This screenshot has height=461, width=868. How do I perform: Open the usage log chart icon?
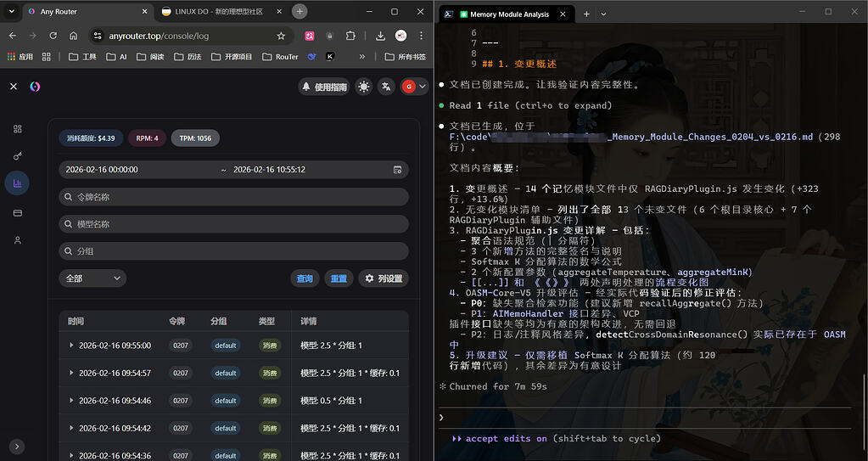click(17, 183)
